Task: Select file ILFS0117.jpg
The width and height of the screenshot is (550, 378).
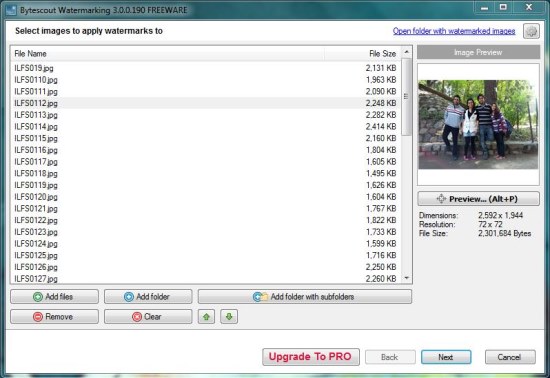Action: coord(206,162)
